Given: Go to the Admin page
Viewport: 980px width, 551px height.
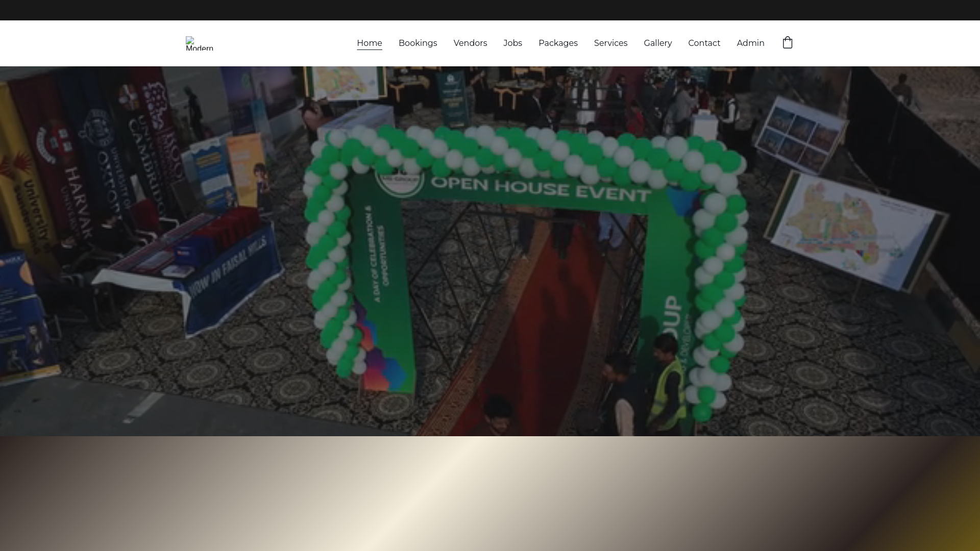Looking at the screenshot, I should click(750, 43).
